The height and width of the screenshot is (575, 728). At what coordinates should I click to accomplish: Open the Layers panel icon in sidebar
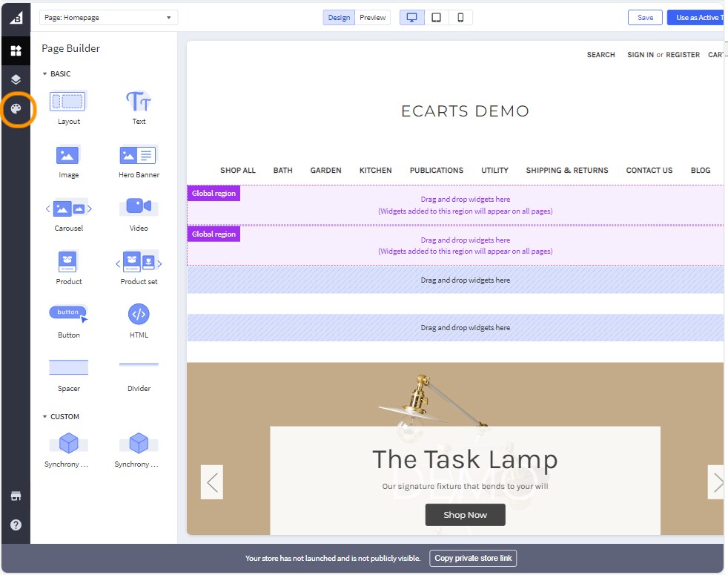click(16, 79)
